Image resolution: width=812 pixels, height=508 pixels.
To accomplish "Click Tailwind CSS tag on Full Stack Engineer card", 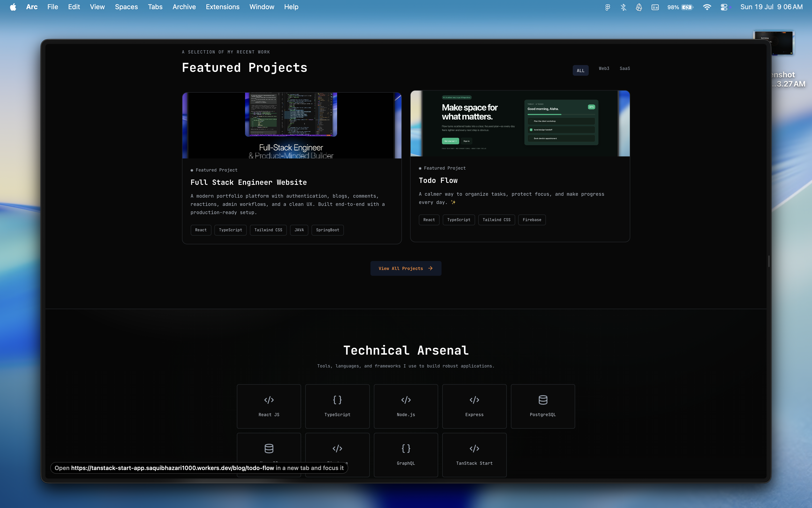I will point(268,230).
